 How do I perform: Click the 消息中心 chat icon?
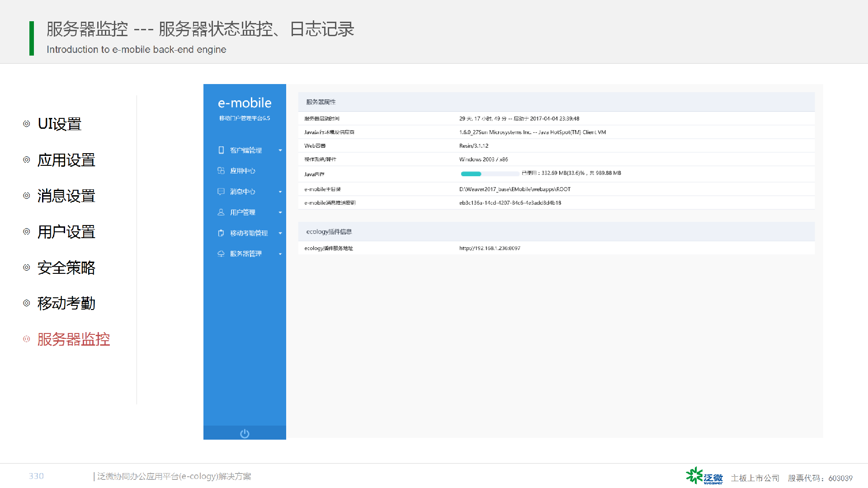point(221,192)
